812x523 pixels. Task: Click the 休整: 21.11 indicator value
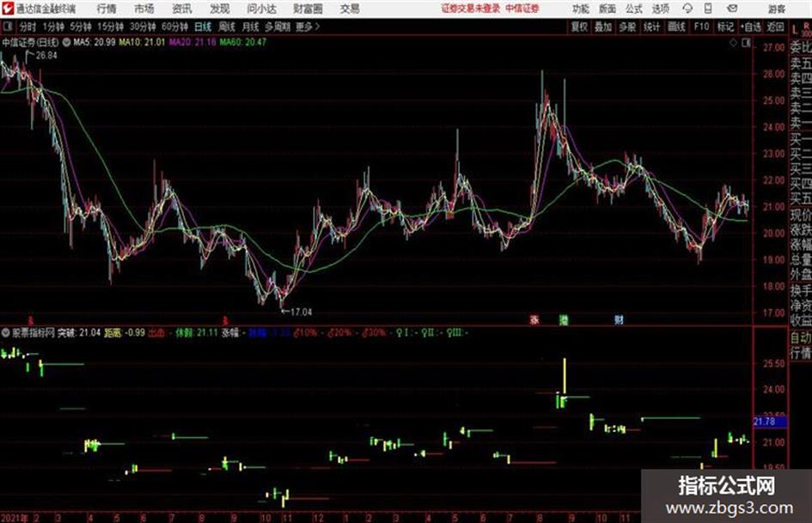(197, 332)
